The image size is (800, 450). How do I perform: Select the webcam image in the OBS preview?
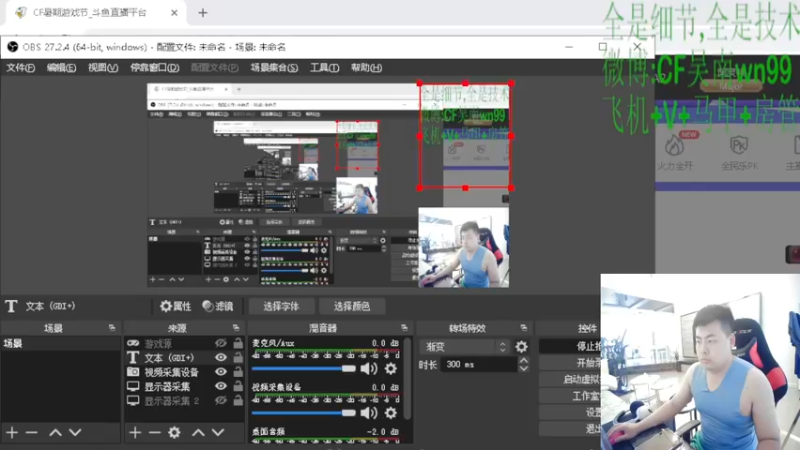[x=463, y=247]
